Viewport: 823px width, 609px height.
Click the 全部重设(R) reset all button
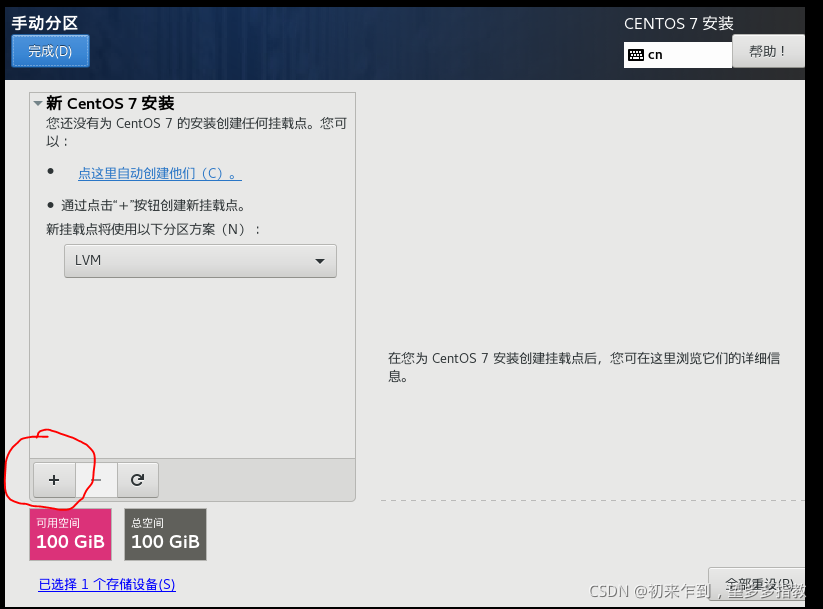coord(756,584)
